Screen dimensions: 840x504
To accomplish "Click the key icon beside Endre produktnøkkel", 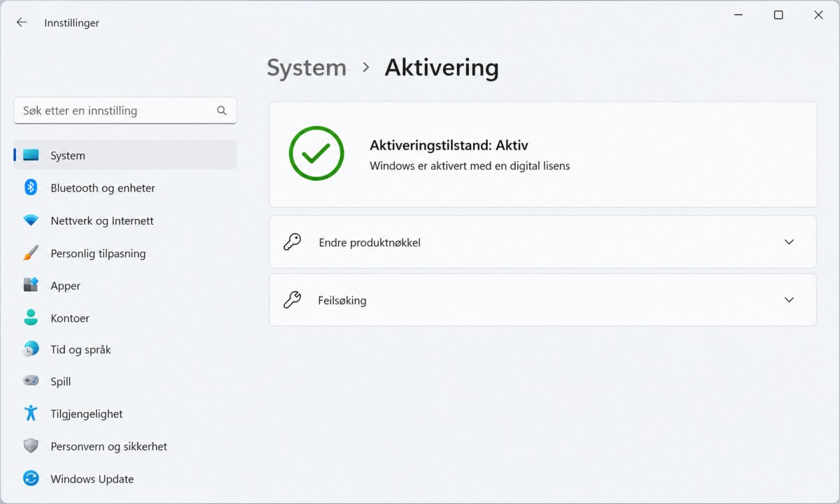I will 293,242.
